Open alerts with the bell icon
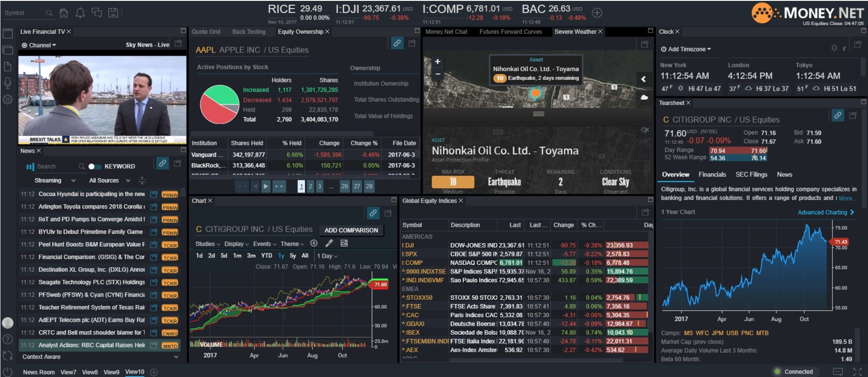Viewport: 868px width, 377px height. click(x=80, y=13)
